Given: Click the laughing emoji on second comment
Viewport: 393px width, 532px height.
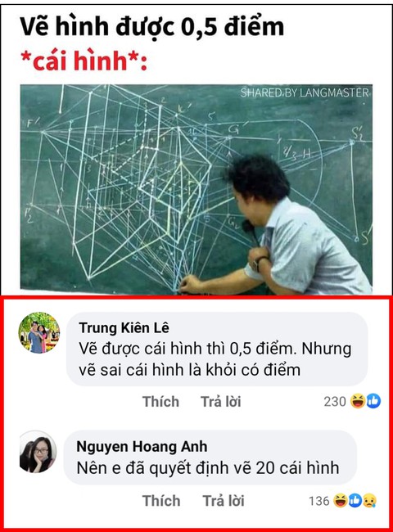Looking at the screenshot, I should [x=340, y=501].
